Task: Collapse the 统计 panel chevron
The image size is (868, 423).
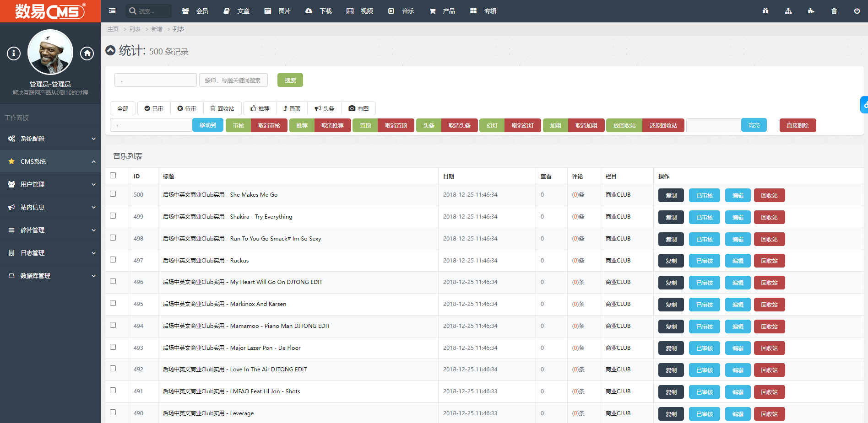Action: pyautogui.click(x=110, y=50)
